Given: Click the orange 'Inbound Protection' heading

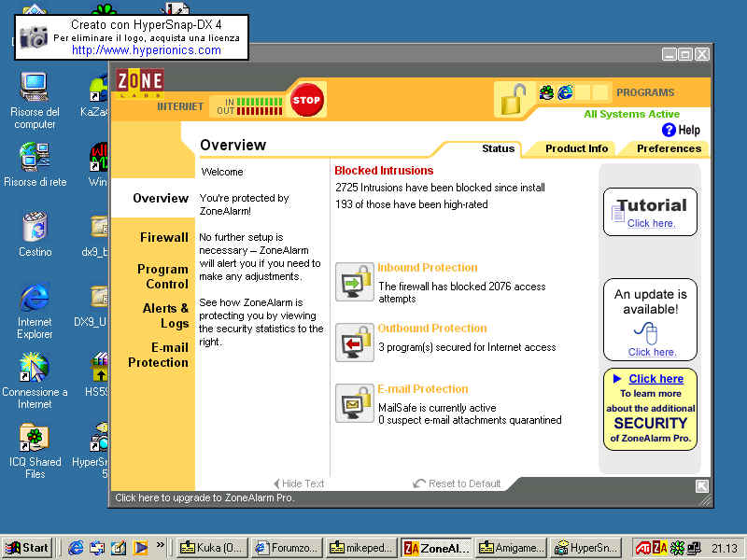Looking at the screenshot, I should coord(428,268).
